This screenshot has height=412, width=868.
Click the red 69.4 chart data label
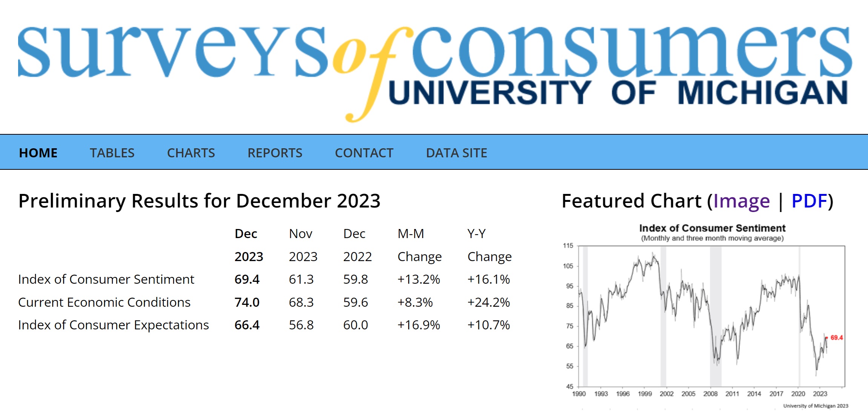(836, 338)
